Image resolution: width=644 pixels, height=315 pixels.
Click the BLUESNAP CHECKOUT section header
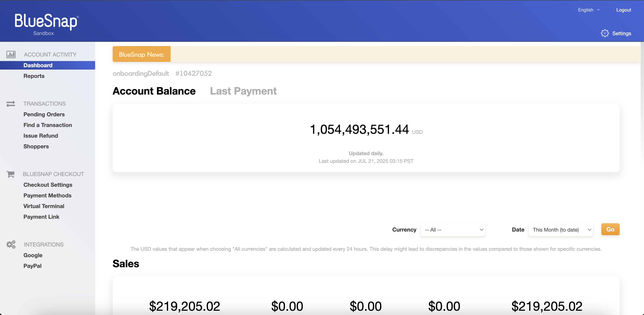54,174
